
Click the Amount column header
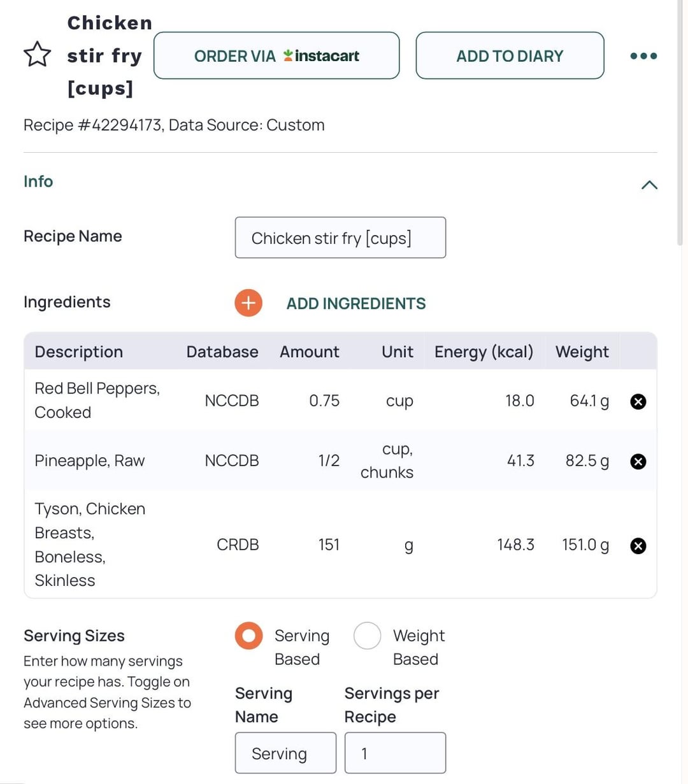[x=310, y=352]
